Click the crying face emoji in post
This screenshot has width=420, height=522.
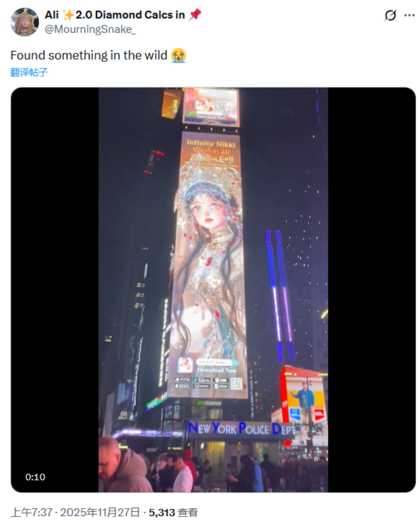(179, 55)
